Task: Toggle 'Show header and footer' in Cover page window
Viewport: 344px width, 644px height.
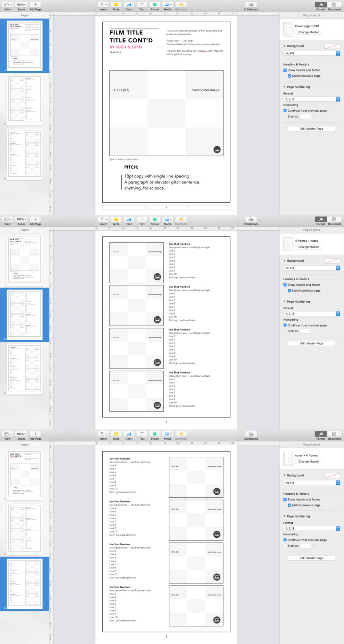Action: point(285,70)
